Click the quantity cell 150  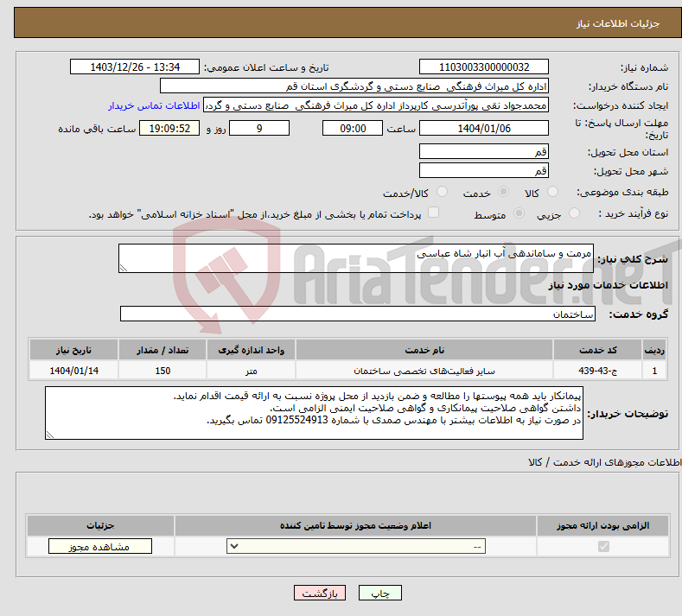pyautogui.click(x=163, y=371)
